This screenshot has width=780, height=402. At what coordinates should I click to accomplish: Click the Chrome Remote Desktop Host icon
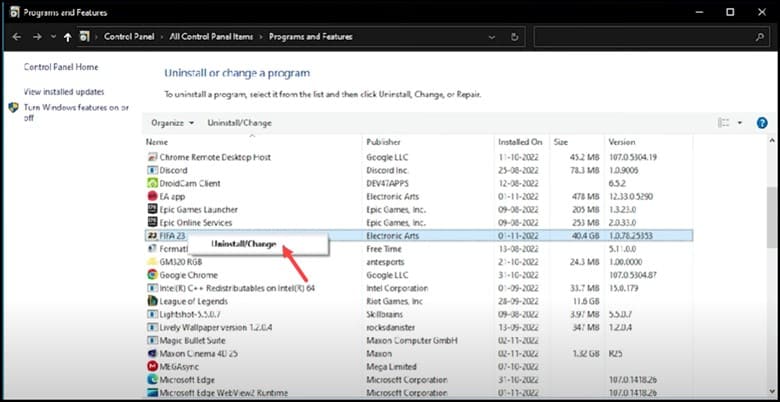153,157
